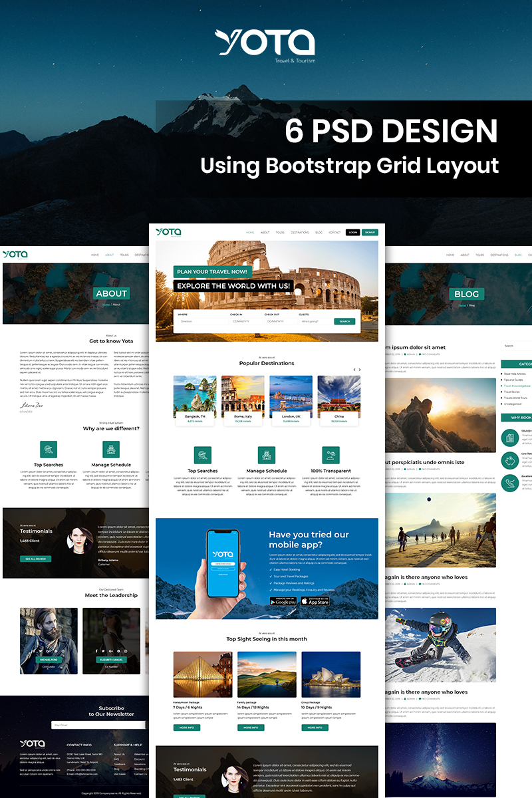Tap the App Store download badge
This screenshot has width=532, height=798.
click(x=315, y=601)
